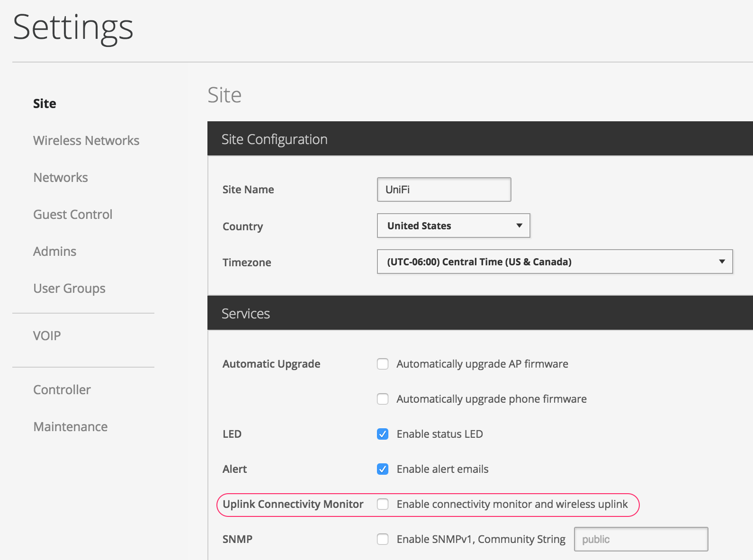This screenshot has width=753, height=560.
Task: Open the Wireless Networks settings section
Action: [x=86, y=141]
